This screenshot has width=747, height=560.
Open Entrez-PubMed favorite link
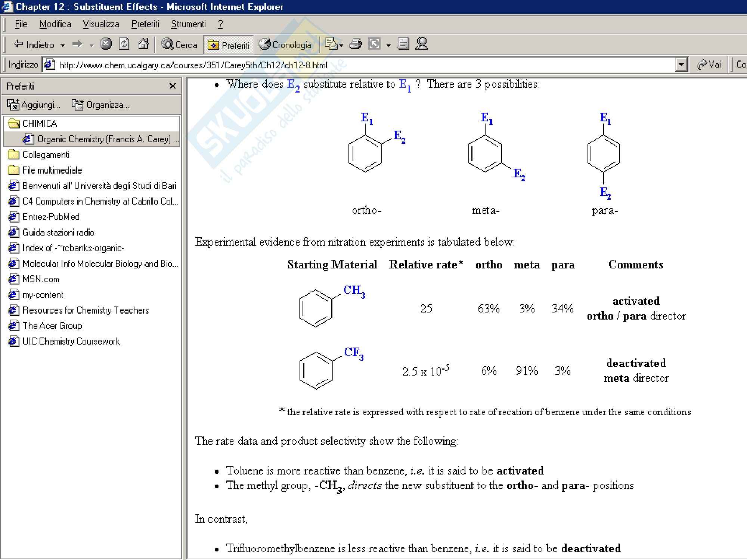pyautogui.click(x=51, y=217)
